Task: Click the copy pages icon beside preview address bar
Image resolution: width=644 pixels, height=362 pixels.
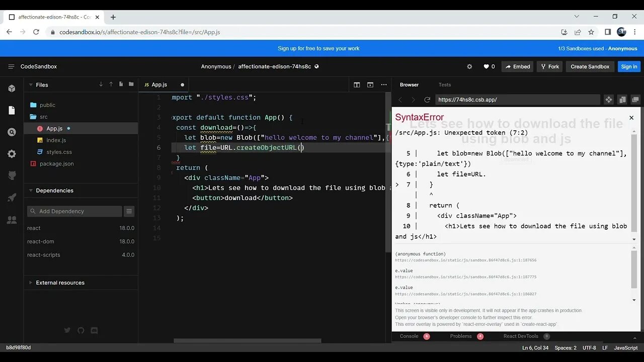Action: [622, 100]
